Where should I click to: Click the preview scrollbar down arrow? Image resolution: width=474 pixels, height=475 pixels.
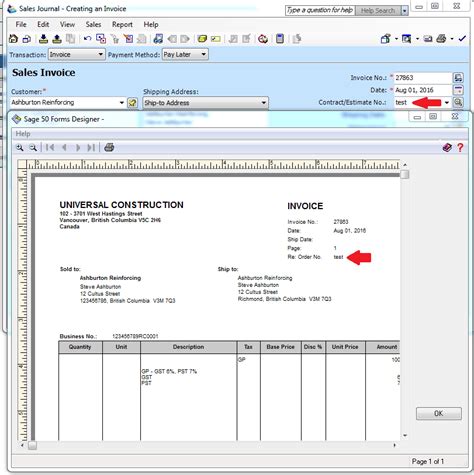click(x=405, y=435)
